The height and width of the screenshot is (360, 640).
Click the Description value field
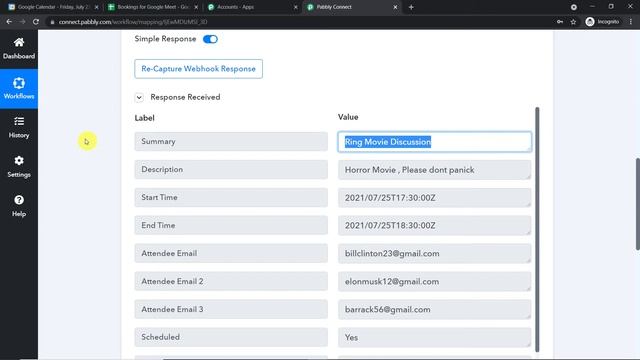pos(435,170)
